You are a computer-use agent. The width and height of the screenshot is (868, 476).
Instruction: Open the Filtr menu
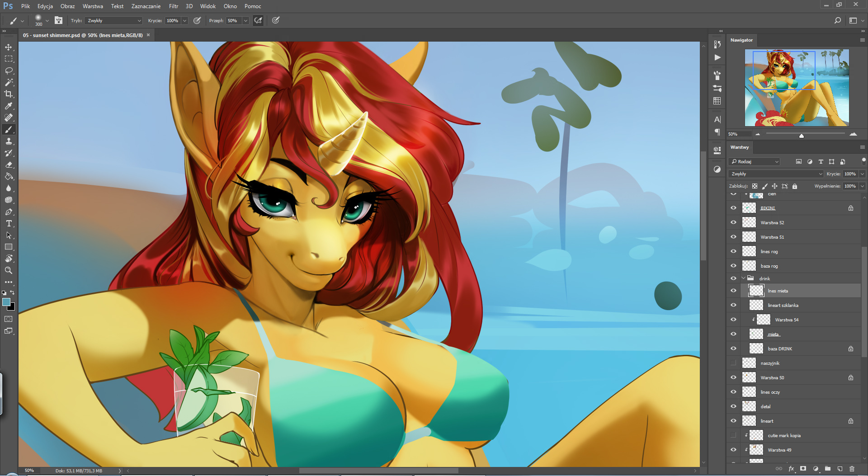(174, 6)
